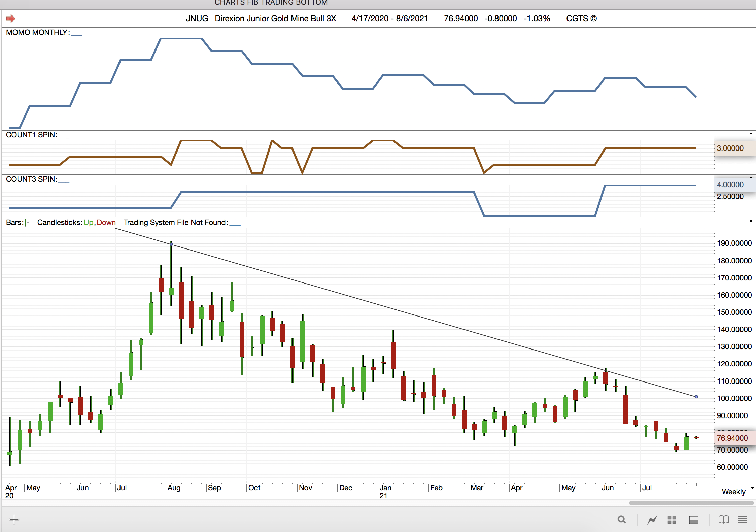
Task: Select the line chart icon in the bottom toolbar
Action: (652, 520)
